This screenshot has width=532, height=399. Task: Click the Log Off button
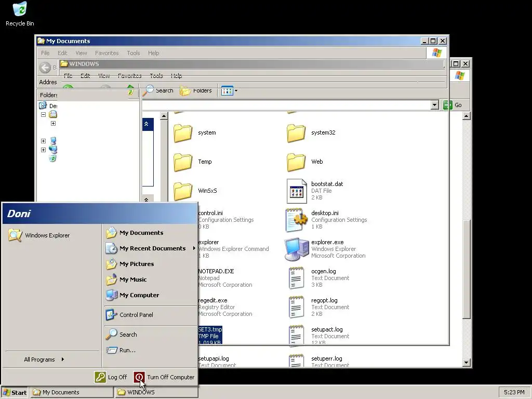tap(111, 377)
